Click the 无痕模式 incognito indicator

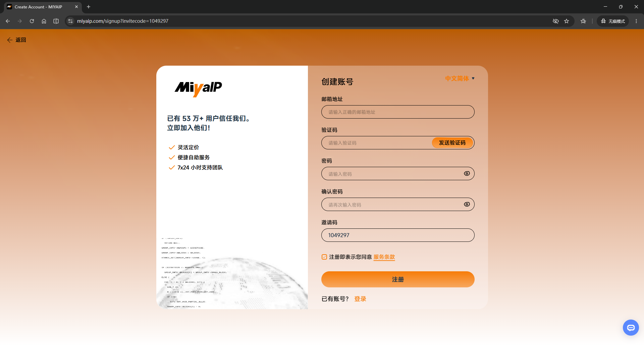point(613,21)
